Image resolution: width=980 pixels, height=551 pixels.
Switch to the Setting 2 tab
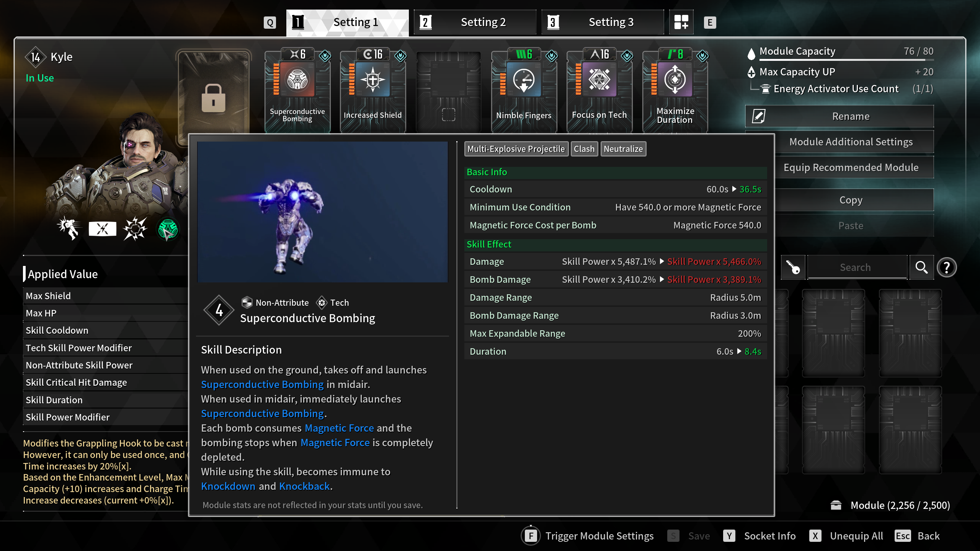click(475, 22)
